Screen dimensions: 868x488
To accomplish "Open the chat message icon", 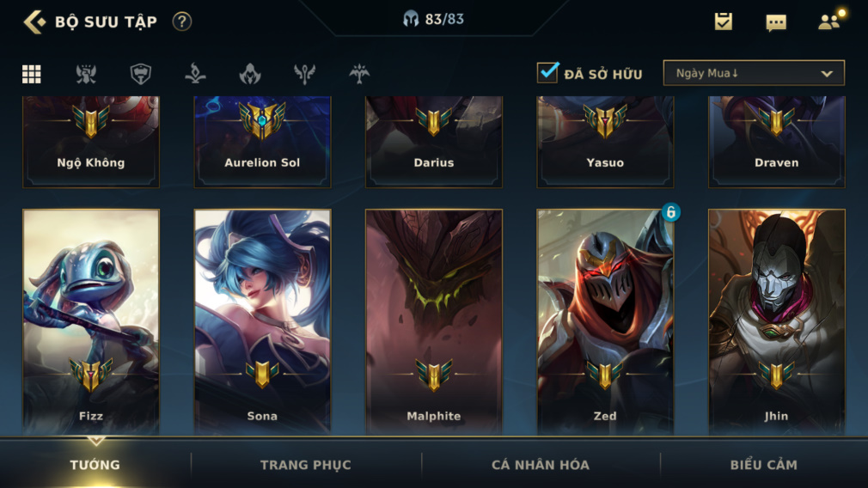I will pyautogui.click(x=775, y=22).
